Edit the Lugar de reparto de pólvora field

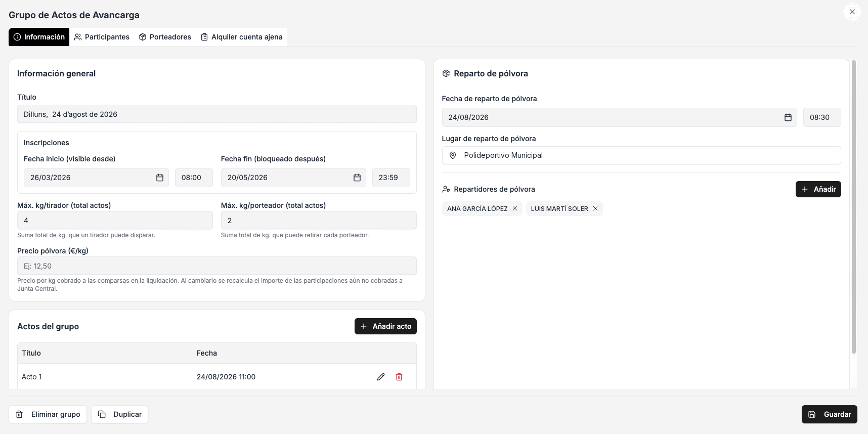pos(641,155)
